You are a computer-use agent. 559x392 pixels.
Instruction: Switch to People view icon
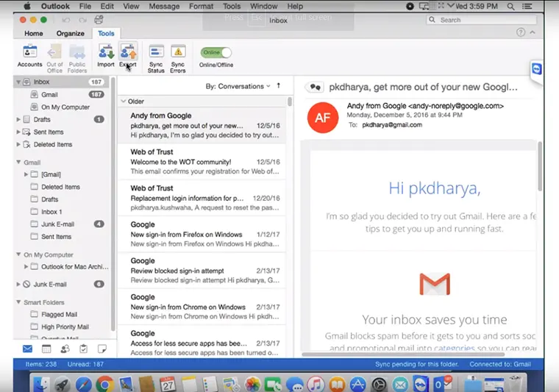click(65, 349)
